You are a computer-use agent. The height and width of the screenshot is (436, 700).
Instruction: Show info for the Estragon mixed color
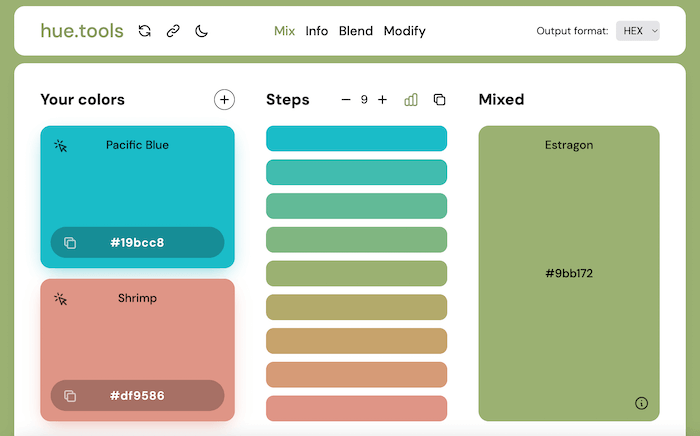coord(641,403)
